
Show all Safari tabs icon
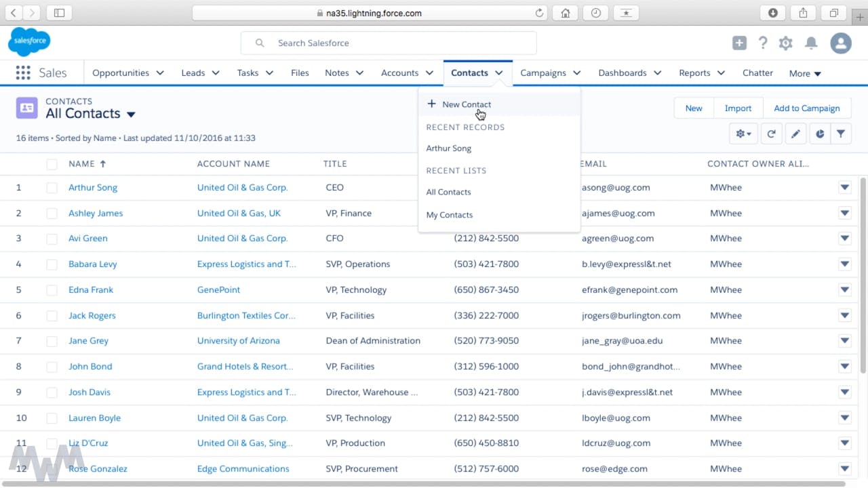click(834, 13)
